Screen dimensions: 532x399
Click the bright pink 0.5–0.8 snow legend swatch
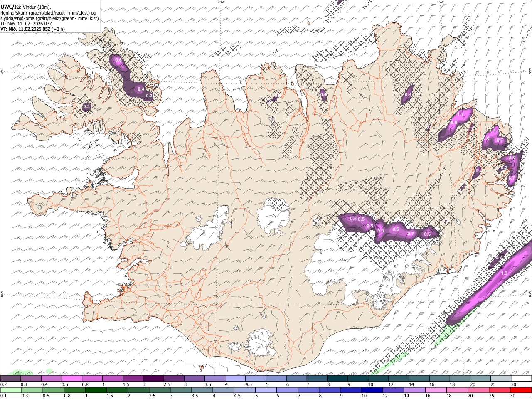pyautogui.click(x=71, y=379)
